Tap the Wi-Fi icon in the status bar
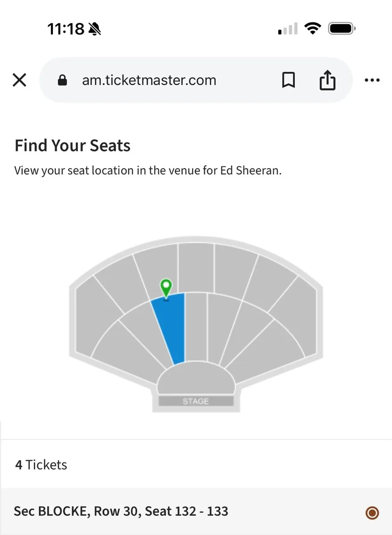The height and width of the screenshot is (535, 392). point(313,28)
